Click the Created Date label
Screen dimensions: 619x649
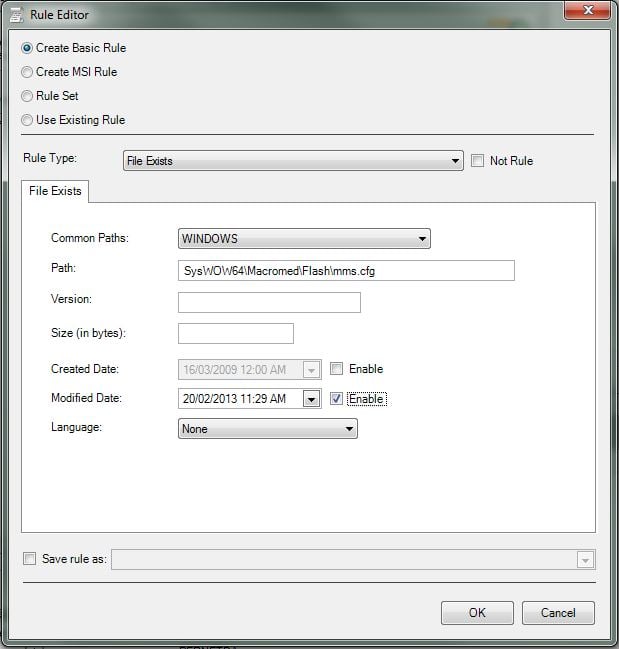click(x=85, y=369)
